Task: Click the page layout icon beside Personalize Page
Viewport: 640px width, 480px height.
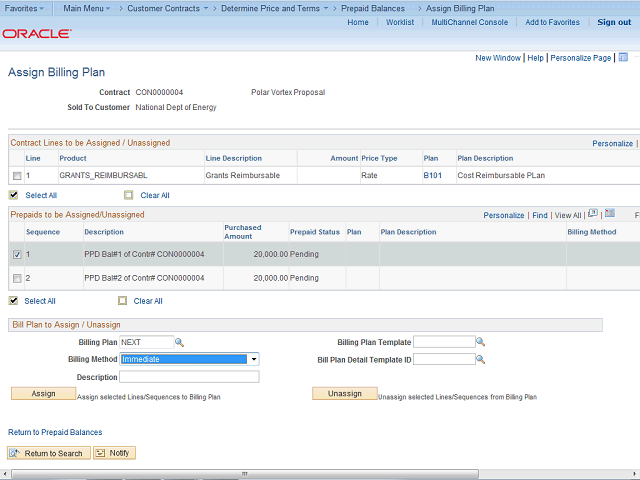Action: click(622, 58)
